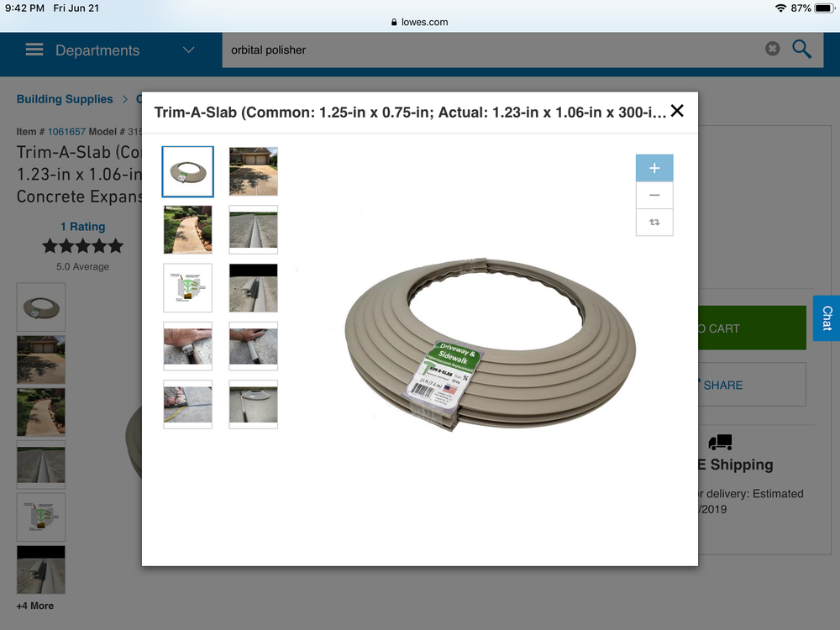Zoom in on the product image

[x=654, y=168]
